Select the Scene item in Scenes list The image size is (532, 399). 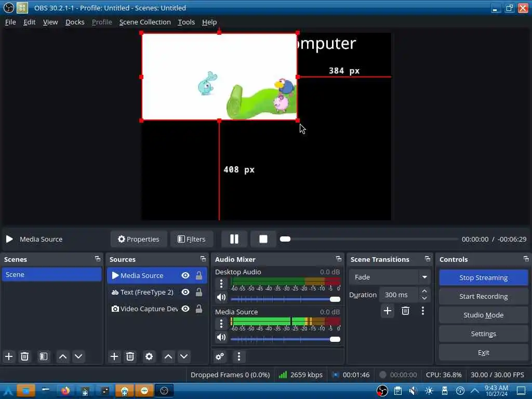pyautogui.click(x=51, y=274)
